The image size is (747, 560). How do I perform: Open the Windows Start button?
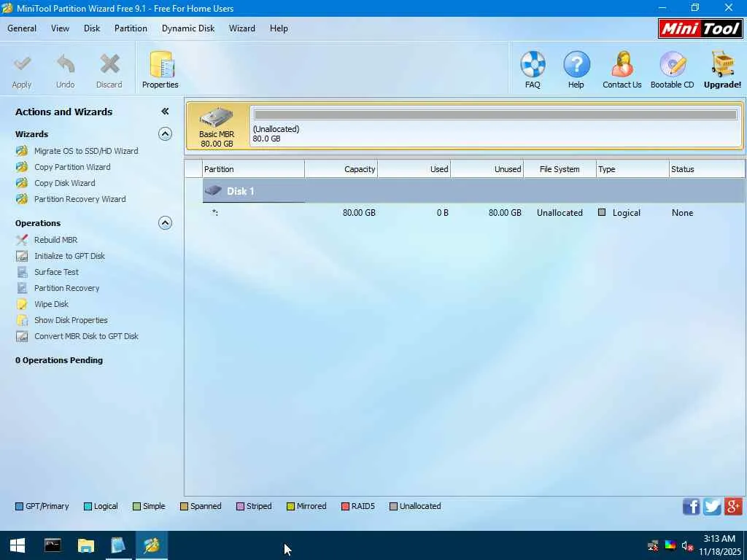[18, 545]
